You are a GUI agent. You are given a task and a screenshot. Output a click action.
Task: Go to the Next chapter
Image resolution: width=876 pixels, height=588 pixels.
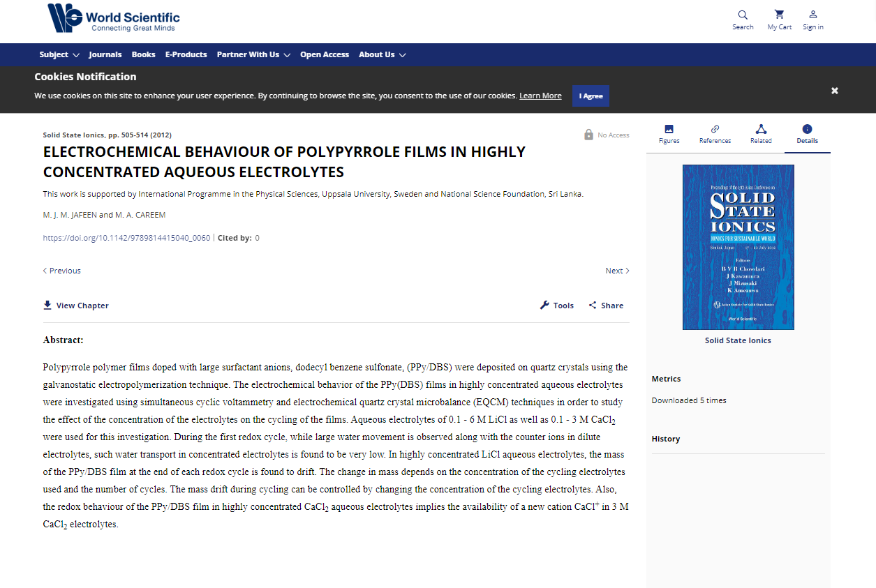click(x=617, y=271)
